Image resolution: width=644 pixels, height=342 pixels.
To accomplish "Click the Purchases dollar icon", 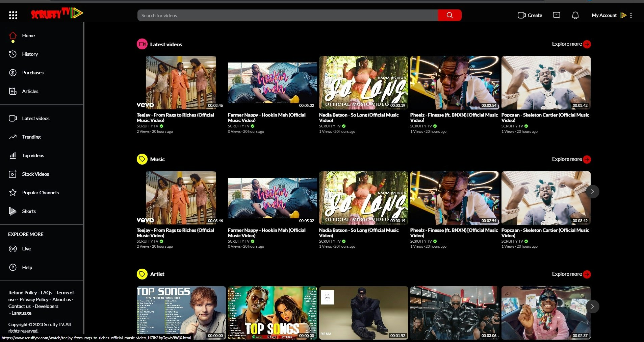I will point(13,73).
